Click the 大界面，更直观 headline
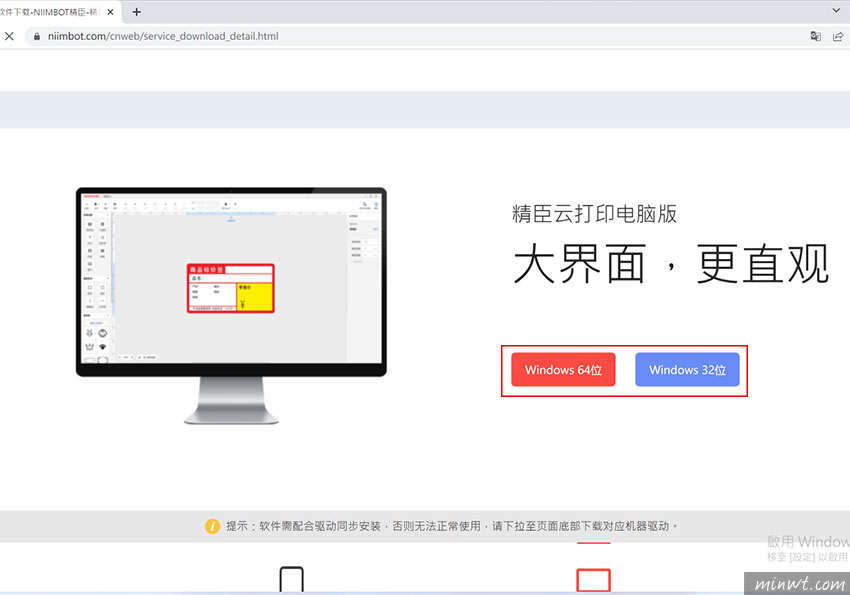Viewport: 850px width, 595px height. 671,264
